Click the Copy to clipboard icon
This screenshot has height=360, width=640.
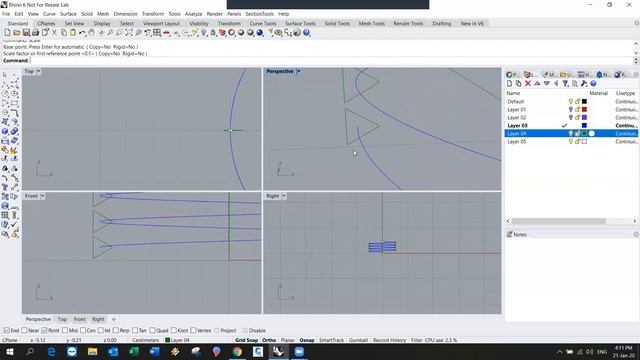(x=64, y=33)
